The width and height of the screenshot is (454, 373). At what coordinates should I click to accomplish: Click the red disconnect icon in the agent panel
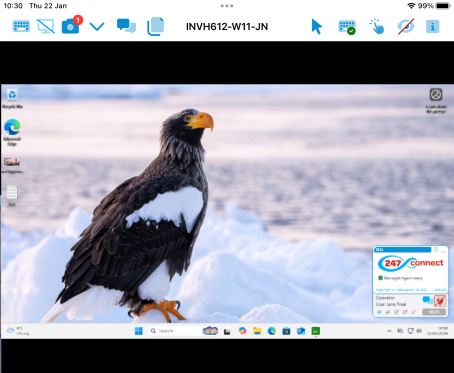pyautogui.click(x=440, y=301)
